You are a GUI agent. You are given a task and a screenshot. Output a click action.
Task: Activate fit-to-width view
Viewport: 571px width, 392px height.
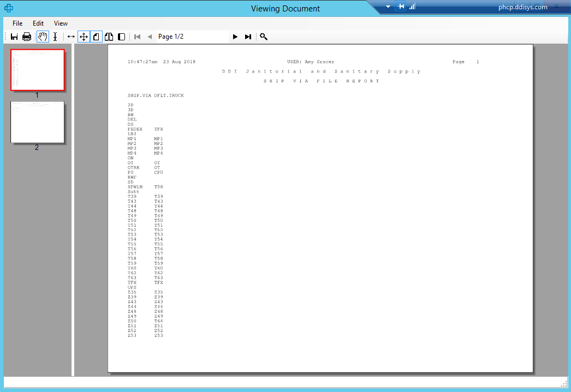click(x=71, y=37)
